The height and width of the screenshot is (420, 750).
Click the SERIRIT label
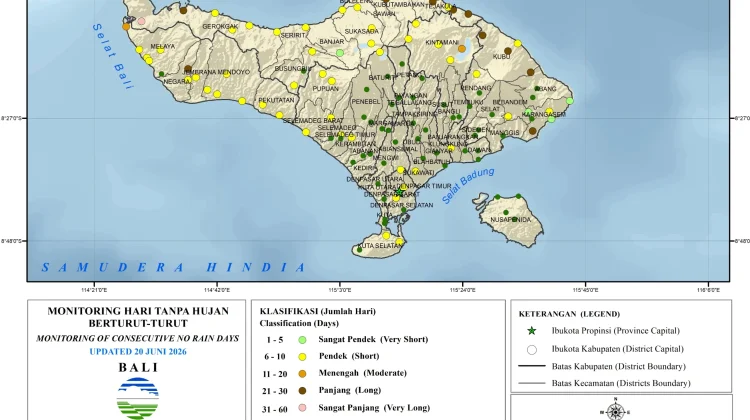tap(293, 35)
